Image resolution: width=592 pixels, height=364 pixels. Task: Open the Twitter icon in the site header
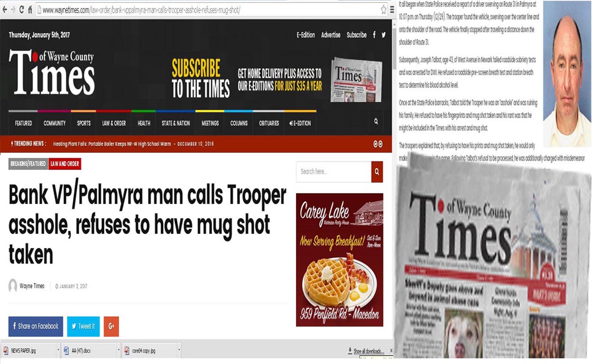384,35
